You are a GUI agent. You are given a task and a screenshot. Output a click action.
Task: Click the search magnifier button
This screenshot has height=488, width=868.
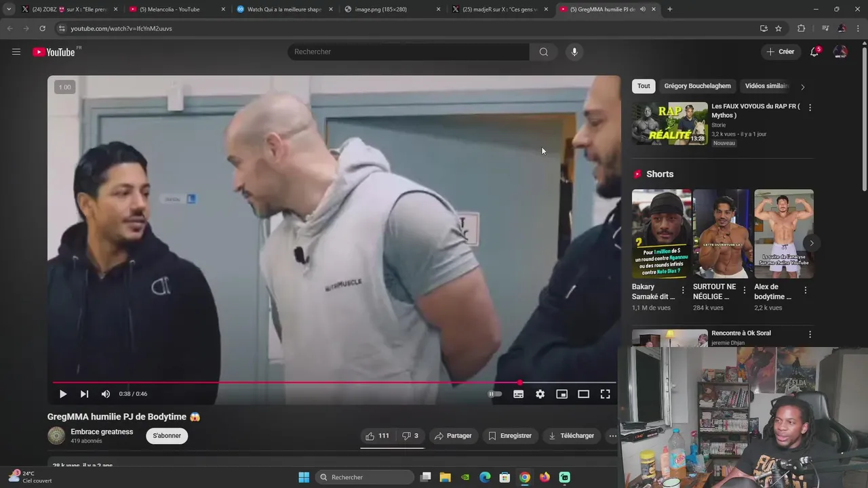click(543, 52)
